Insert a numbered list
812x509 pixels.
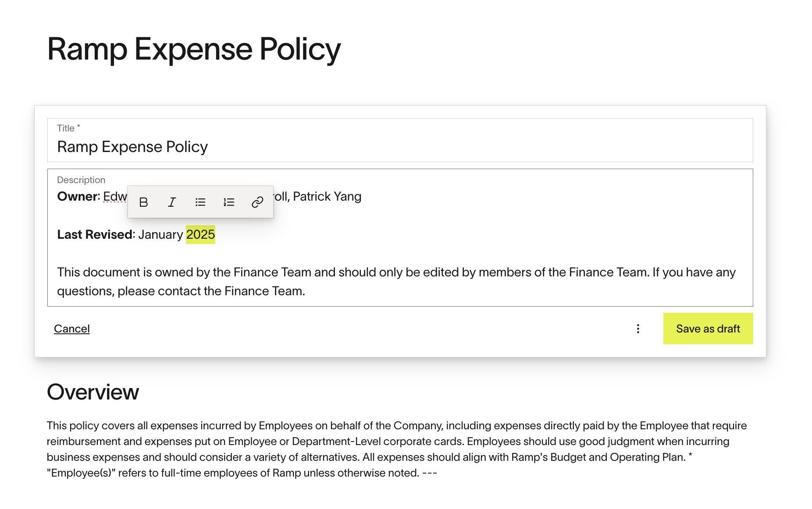point(229,202)
